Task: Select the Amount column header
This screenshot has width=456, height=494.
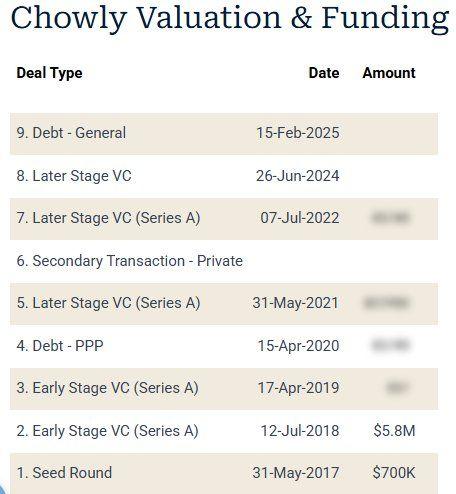Action: tap(389, 73)
